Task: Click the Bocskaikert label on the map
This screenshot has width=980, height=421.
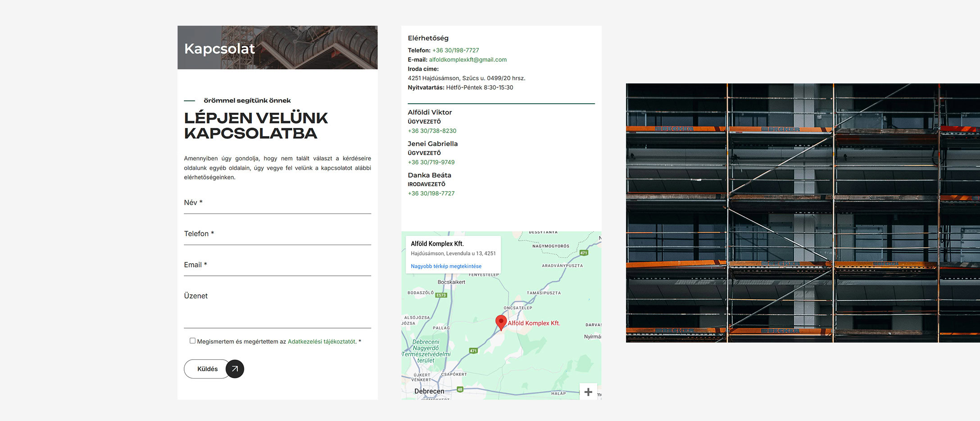Action: pos(451,282)
